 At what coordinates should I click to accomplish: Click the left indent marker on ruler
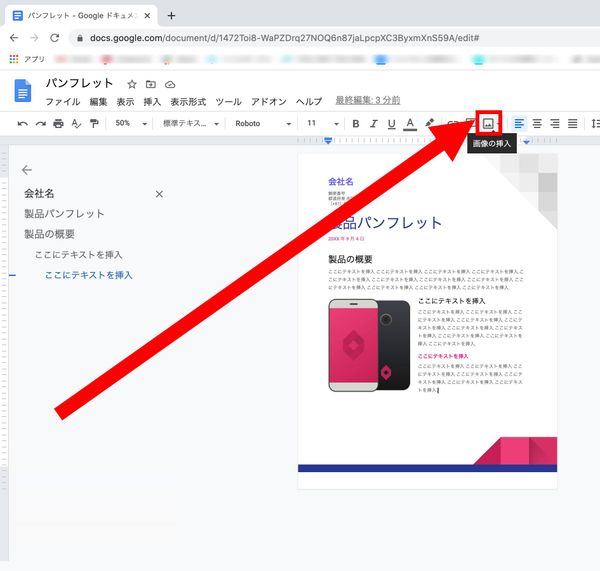click(328, 141)
